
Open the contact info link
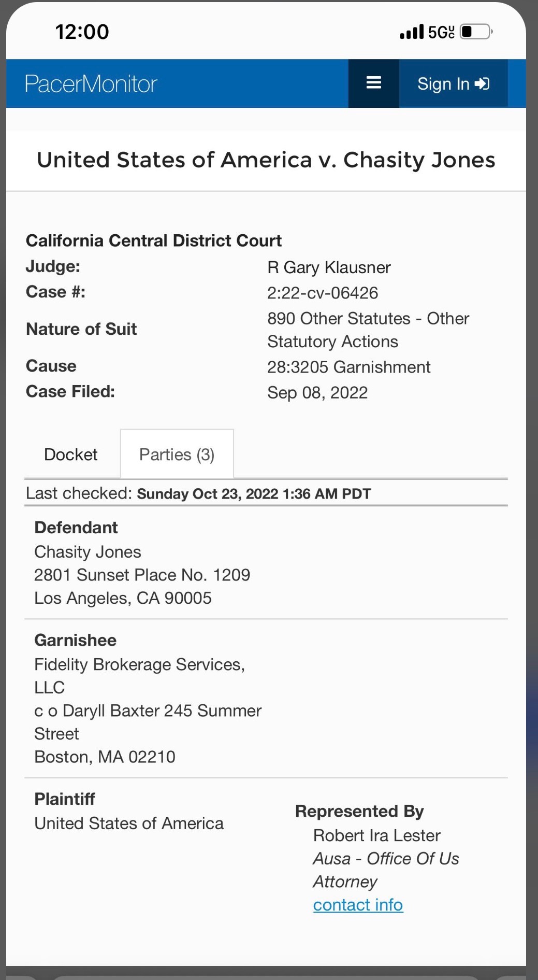[x=358, y=905]
